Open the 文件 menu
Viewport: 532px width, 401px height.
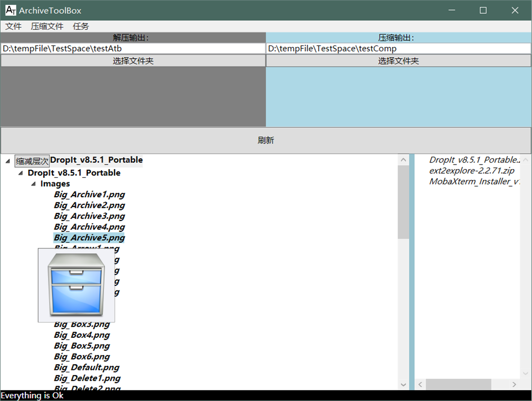click(x=13, y=26)
